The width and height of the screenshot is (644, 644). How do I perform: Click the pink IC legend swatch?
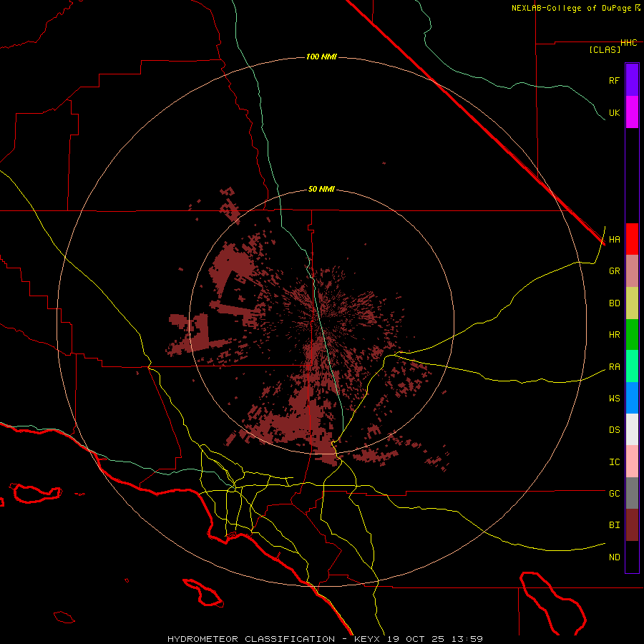coord(632,462)
